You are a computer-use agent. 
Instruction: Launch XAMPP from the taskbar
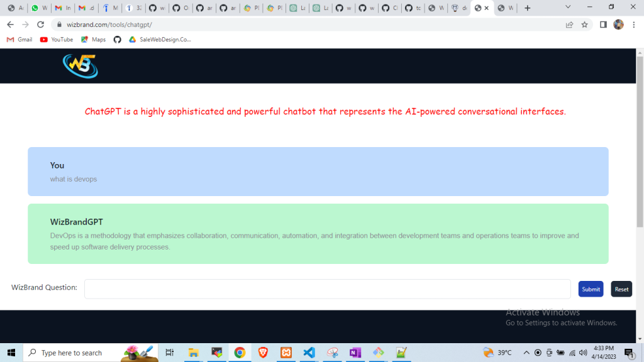click(x=286, y=353)
